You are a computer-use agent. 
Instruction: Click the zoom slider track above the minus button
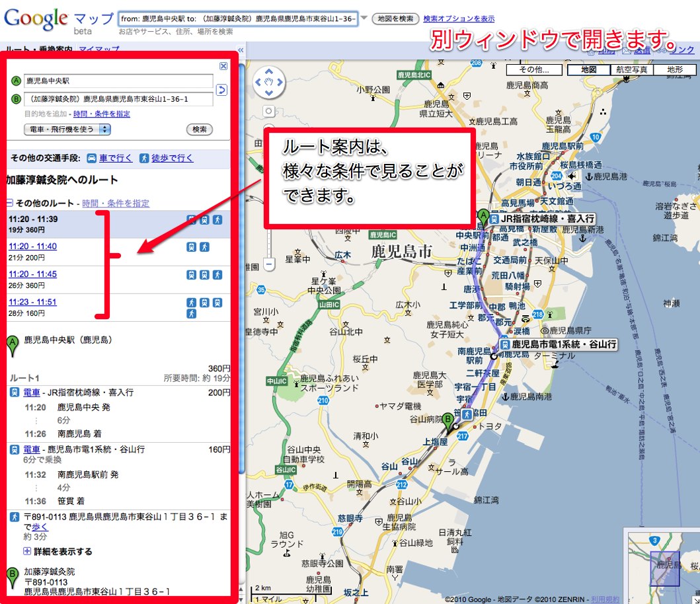(269, 244)
